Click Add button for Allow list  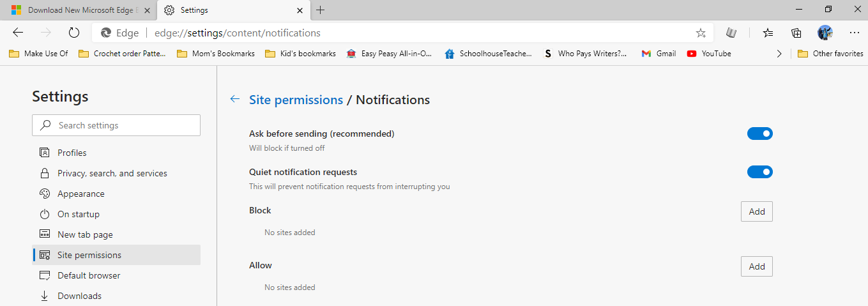tap(756, 266)
